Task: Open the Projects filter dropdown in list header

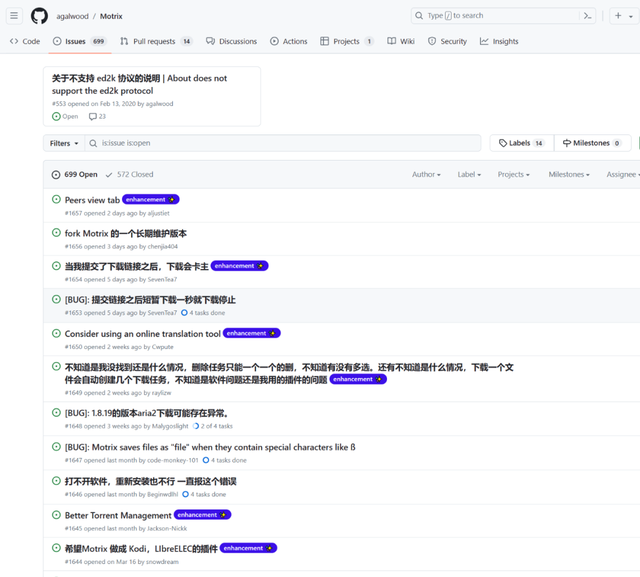Action: coord(513,175)
